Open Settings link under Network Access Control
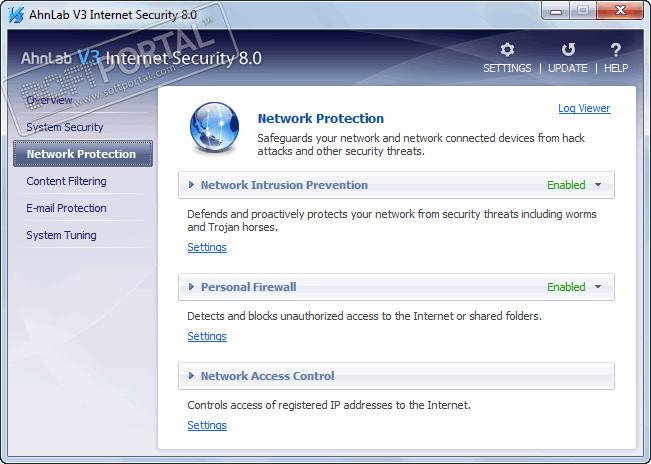Viewport: 651px width, 464px height. (x=207, y=425)
